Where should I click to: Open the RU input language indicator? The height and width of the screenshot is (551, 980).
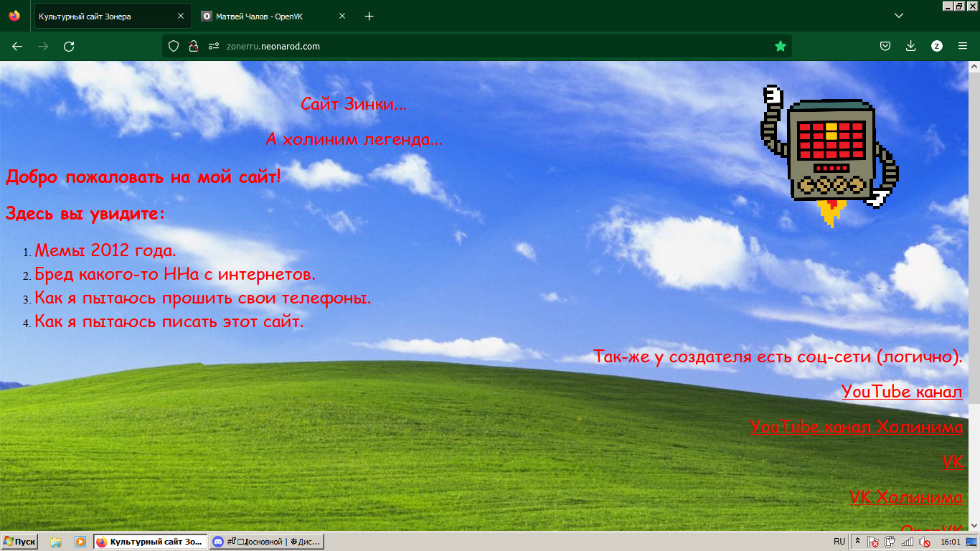tap(839, 542)
